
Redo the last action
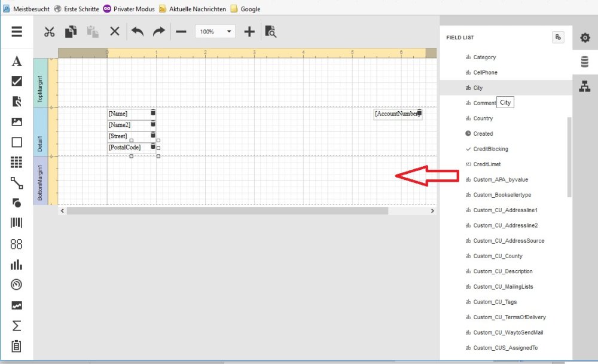(159, 31)
